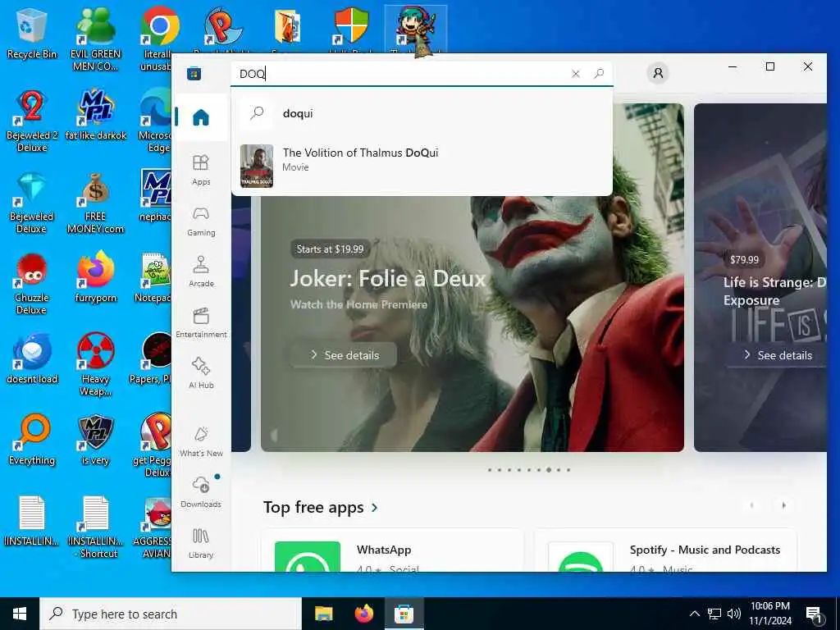
Task: Select the Firefox 'furryporn' shortcut
Action: [95, 277]
